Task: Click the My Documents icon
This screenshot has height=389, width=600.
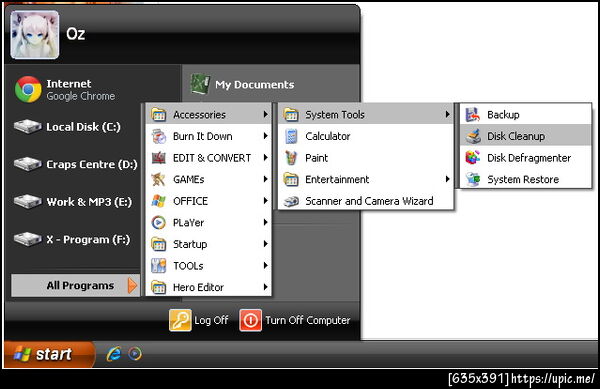Action: click(200, 84)
